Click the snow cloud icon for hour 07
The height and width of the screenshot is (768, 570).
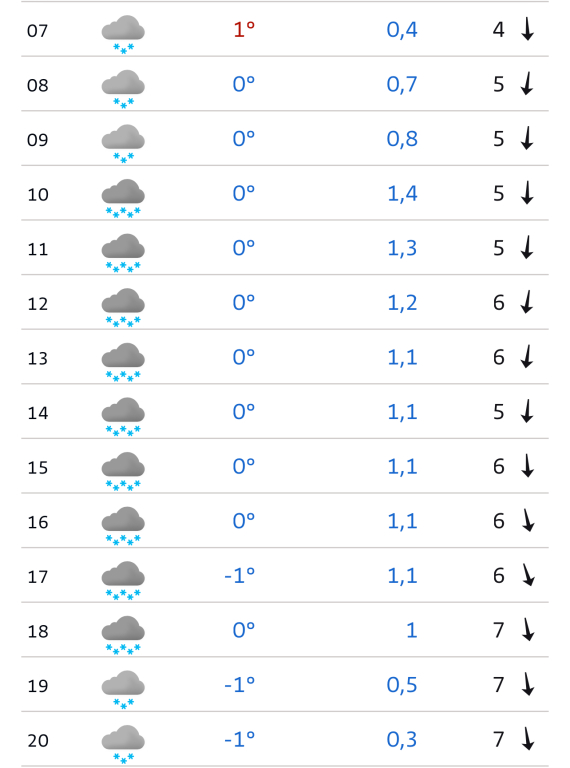tap(123, 34)
